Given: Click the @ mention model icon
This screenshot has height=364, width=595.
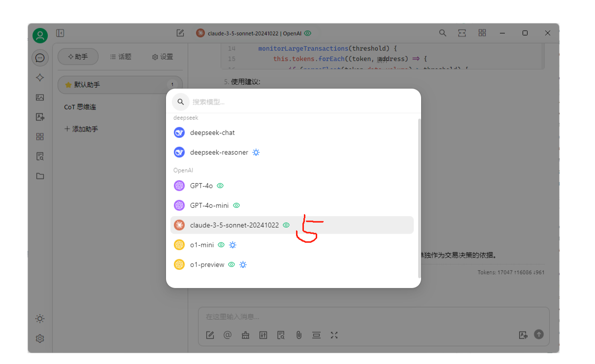Looking at the screenshot, I should 228,335.
